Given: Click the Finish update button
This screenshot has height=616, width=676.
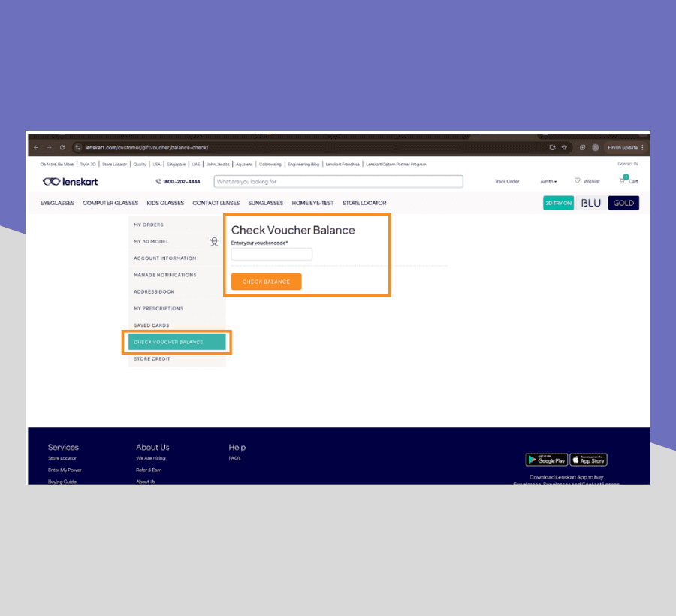Looking at the screenshot, I should point(625,147).
